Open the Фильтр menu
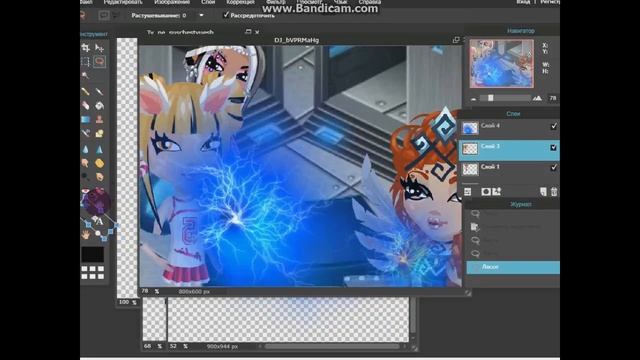 pyautogui.click(x=276, y=2)
